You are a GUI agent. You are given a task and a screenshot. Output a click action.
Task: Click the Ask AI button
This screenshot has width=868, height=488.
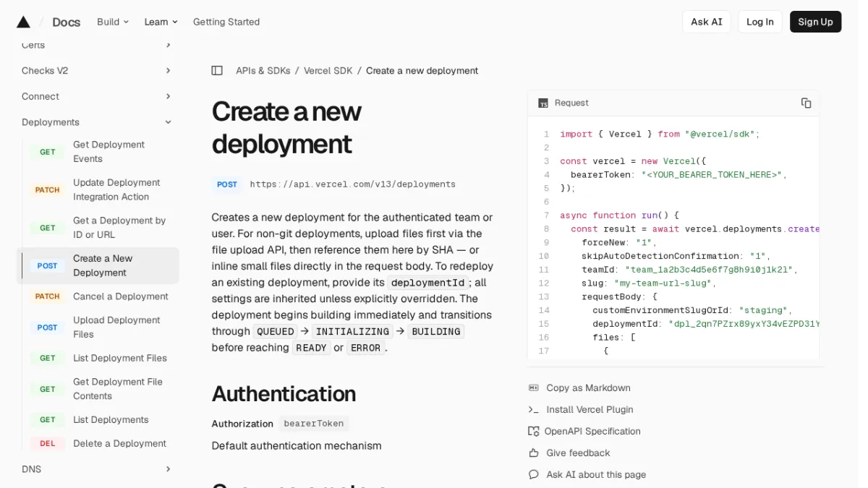[707, 22]
